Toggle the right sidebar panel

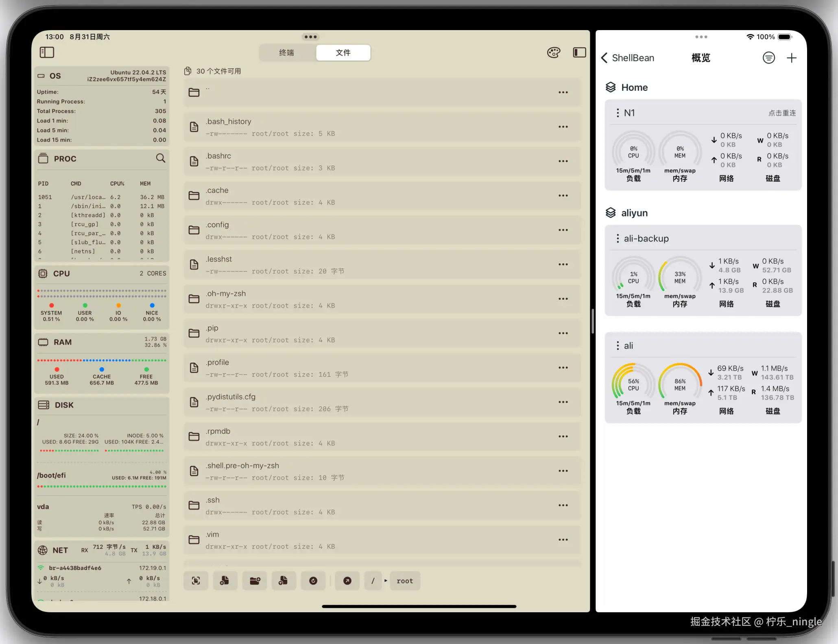(579, 52)
